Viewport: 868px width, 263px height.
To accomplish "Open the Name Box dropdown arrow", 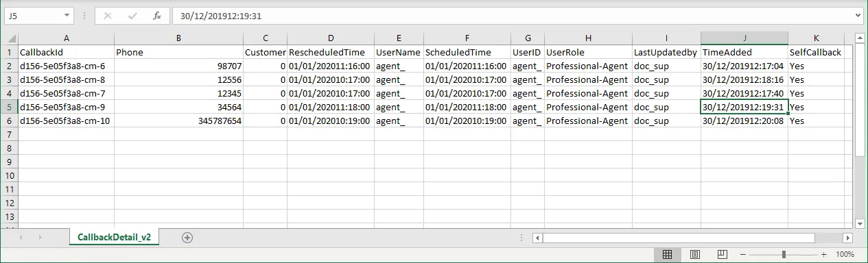I will (67, 15).
